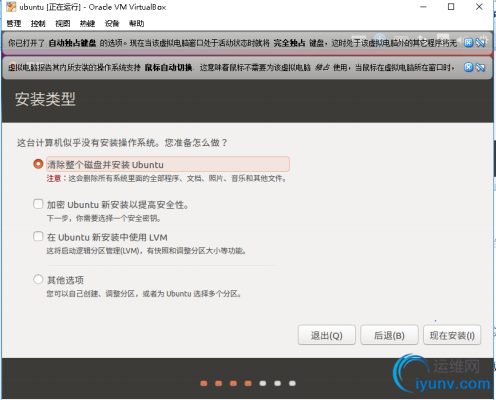Image resolution: width=496 pixels, height=400 pixels.
Task: Click the don't-show-again icon on the 鼠标自动切换 notification
Action: pos(480,67)
